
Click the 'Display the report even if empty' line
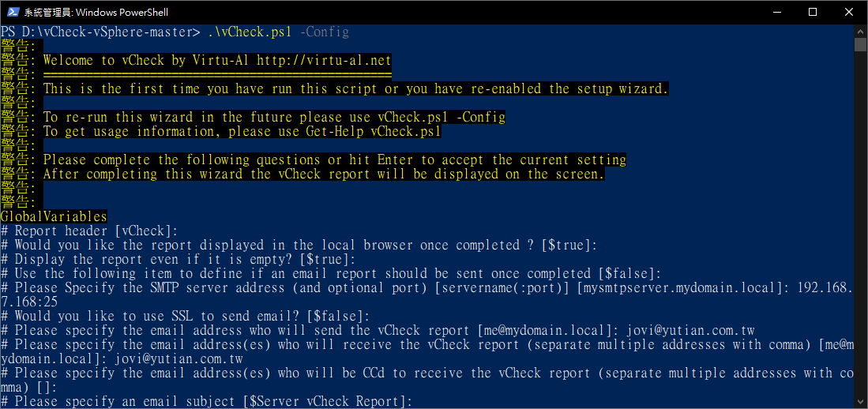tap(178, 259)
